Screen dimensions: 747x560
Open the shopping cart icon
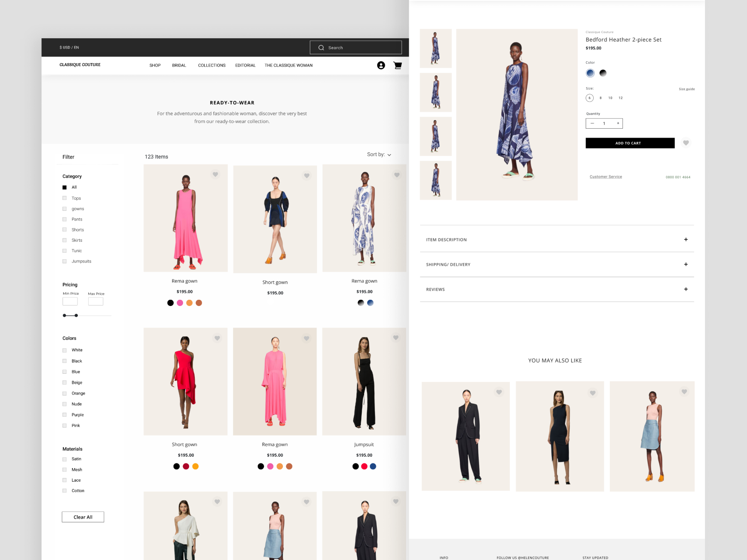click(x=398, y=66)
